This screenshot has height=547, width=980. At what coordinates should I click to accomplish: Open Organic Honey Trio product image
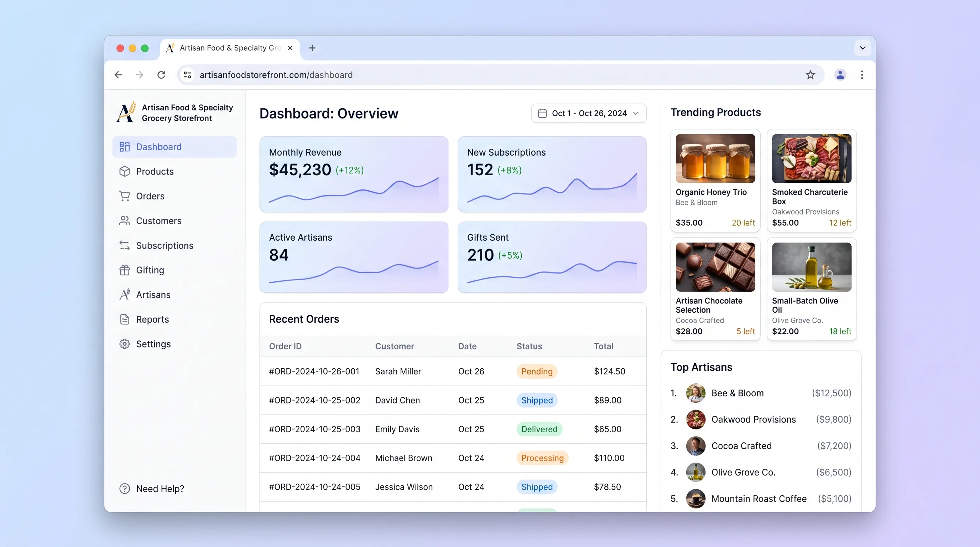[x=715, y=158]
